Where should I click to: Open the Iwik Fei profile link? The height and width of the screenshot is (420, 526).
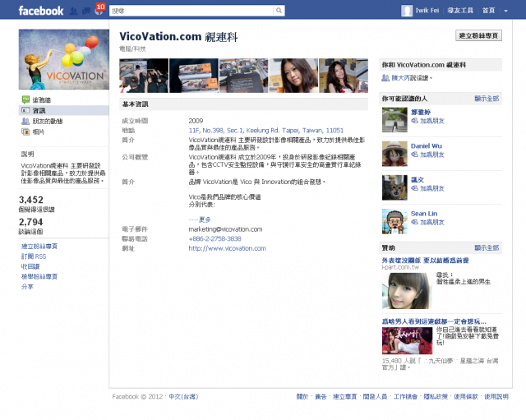427,11
